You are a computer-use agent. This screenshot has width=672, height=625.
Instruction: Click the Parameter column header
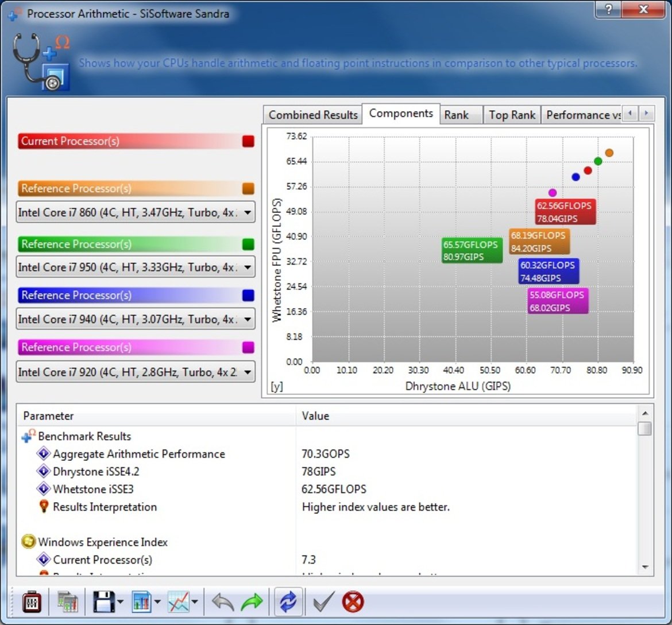156,416
